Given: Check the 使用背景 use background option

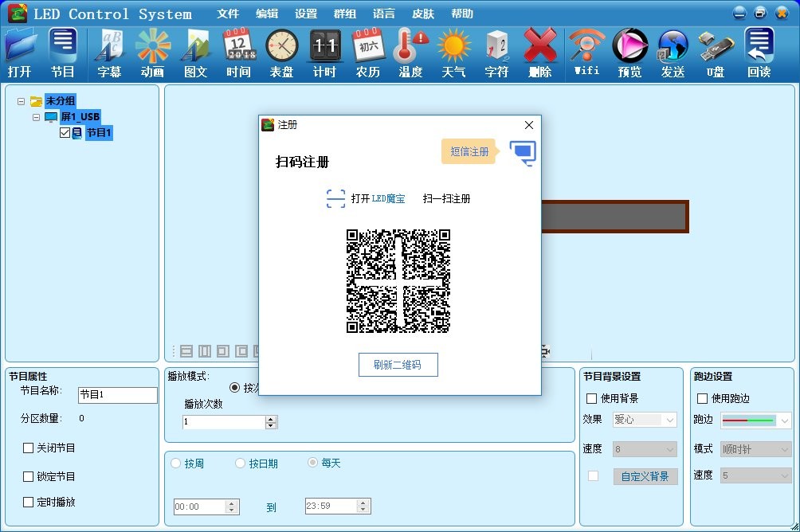Looking at the screenshot, I should tap(590, 398).
